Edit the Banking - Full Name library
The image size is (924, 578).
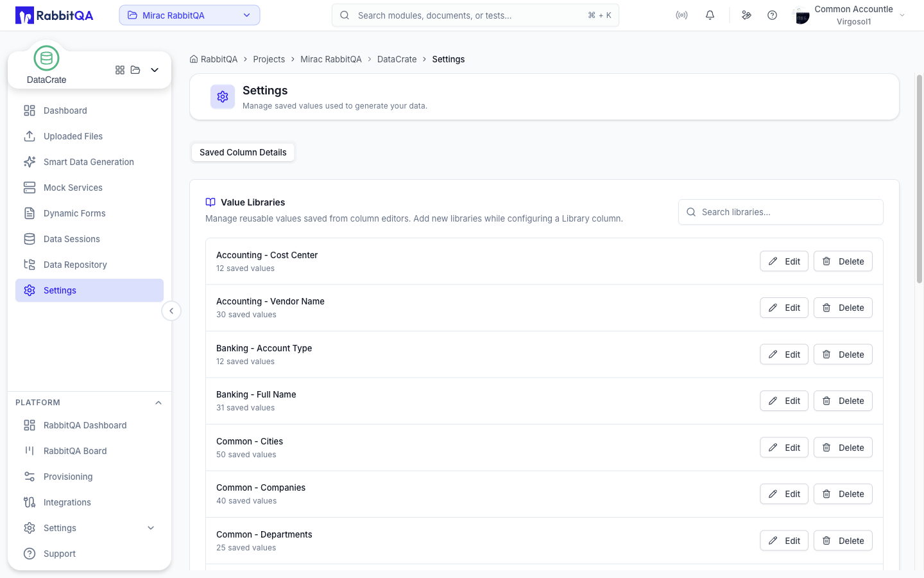pos(784,401)
